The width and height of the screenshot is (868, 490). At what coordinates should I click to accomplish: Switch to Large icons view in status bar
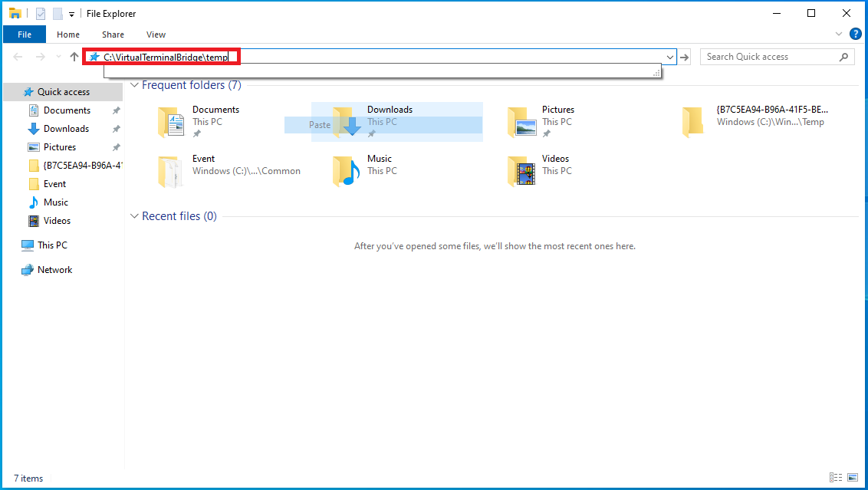coord(852,477)
